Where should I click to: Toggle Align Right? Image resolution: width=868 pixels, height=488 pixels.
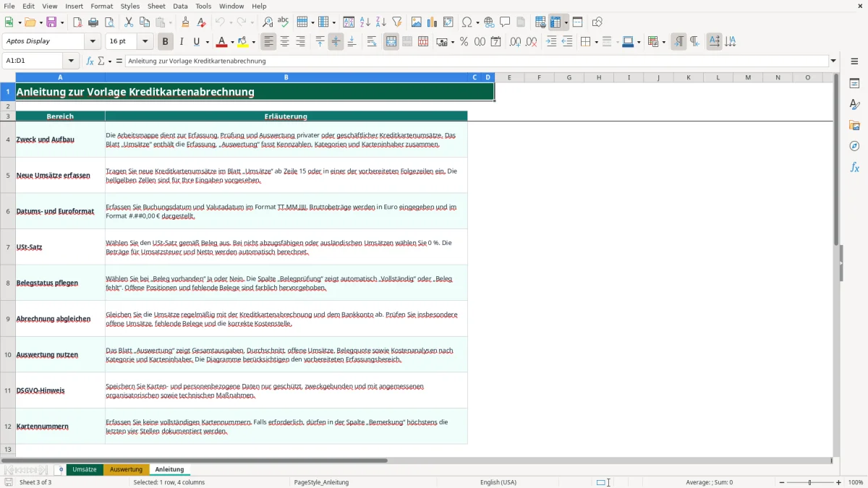(300, 42)
